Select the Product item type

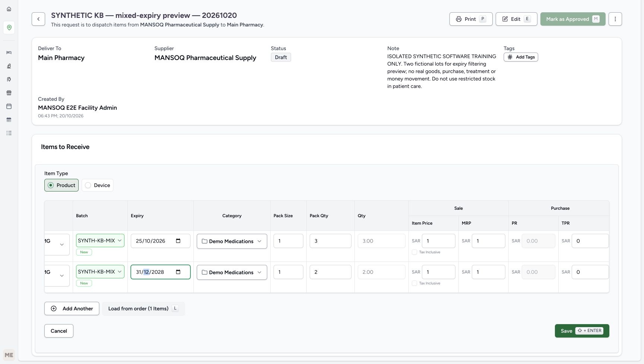coord(61,185)
